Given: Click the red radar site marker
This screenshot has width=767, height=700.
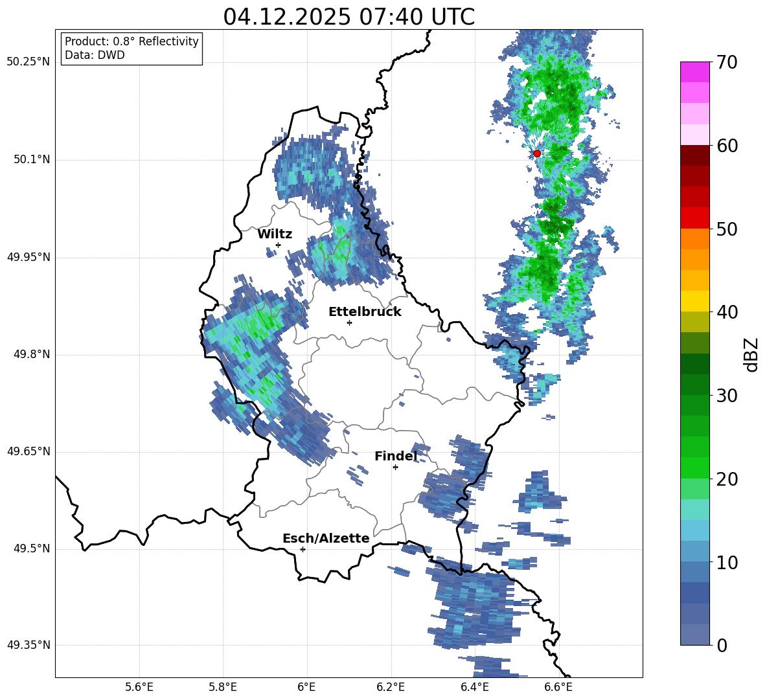Looking at the screenshot, I should 537,153.
